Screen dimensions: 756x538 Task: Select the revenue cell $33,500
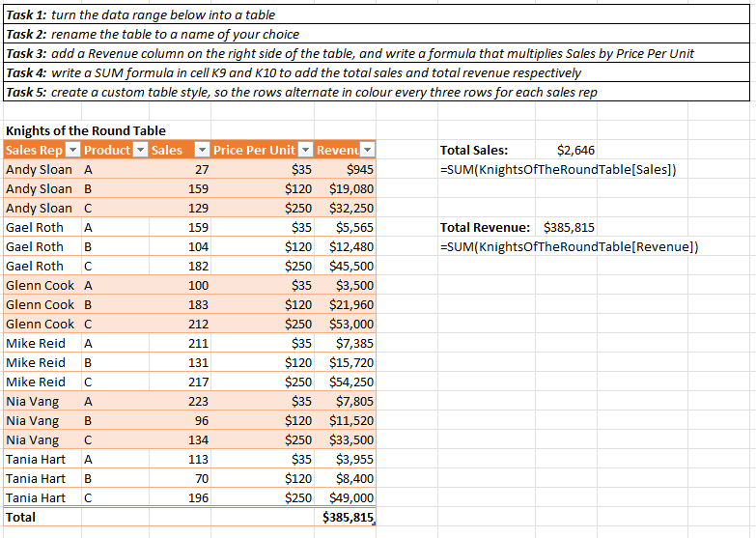[345, 439]
